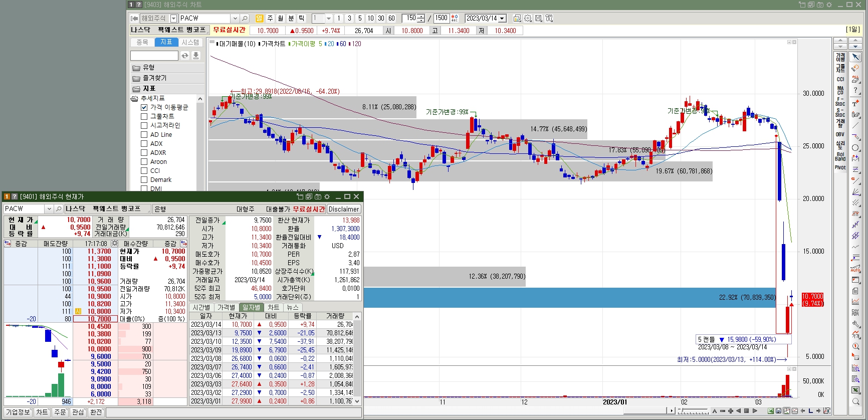Switch chart to monthly (월) period
Screen dimensions: 868x420
[x=280, y=18]
